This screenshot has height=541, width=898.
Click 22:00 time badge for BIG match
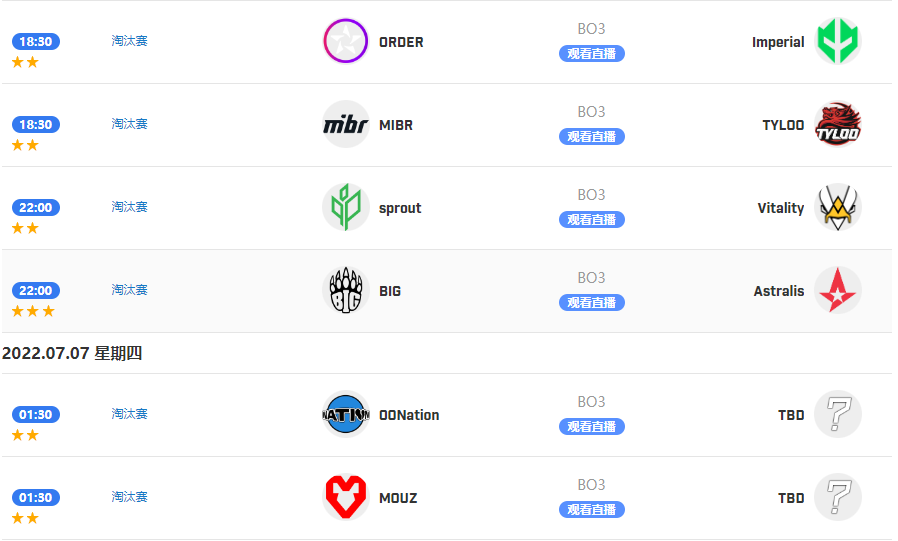pyautogui.click(x=36, y=290)
